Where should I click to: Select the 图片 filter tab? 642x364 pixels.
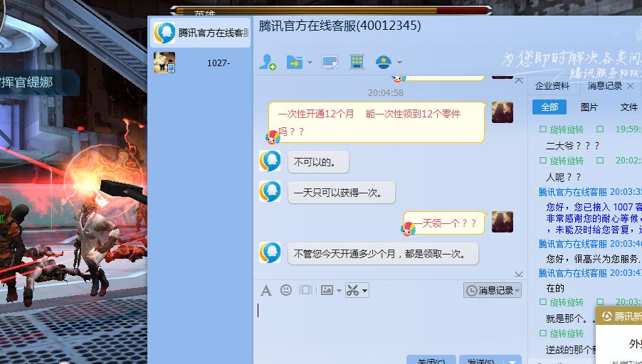[x=589, y=107]
